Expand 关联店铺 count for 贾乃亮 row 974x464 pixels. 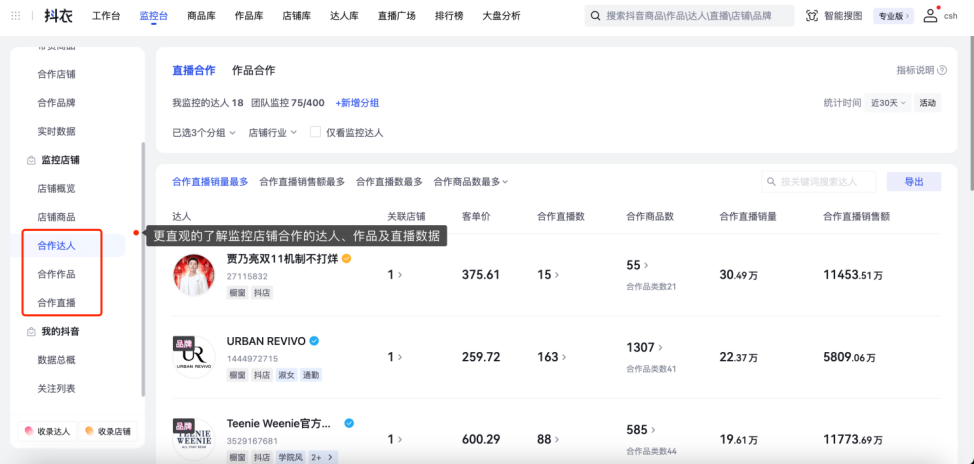394,275
